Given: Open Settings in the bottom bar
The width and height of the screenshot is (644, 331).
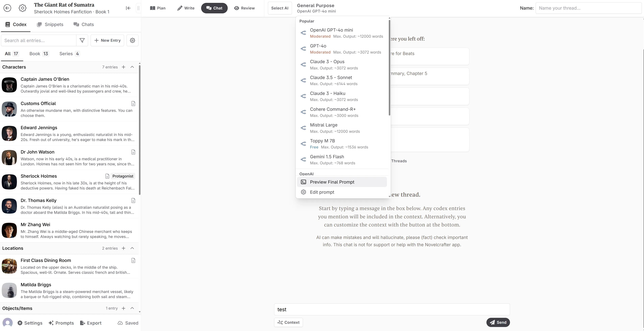Looking at the screenshot, I should coord(30,323).
